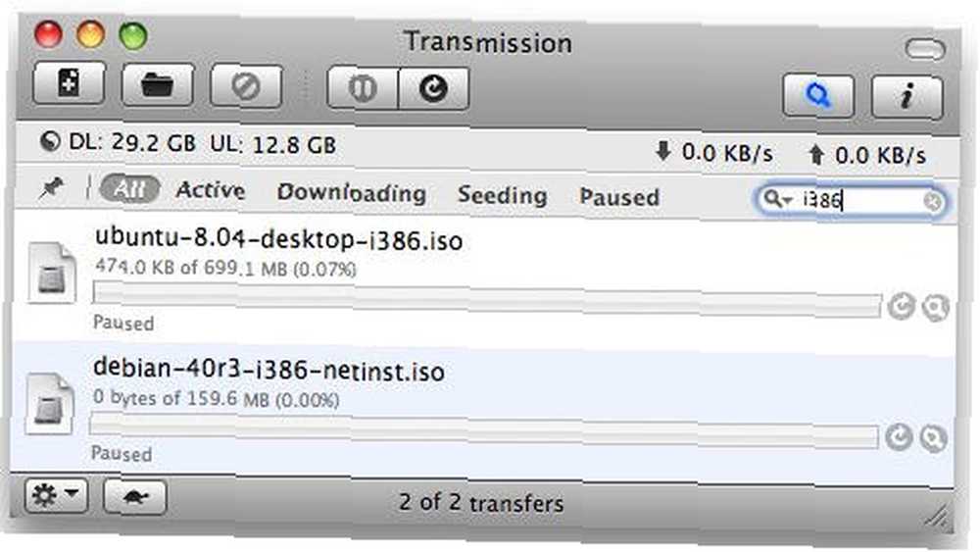Screen dimensions: 980x552
Task: Resume the ubuntu-8.04 transfer
Action: click(902, 306)
